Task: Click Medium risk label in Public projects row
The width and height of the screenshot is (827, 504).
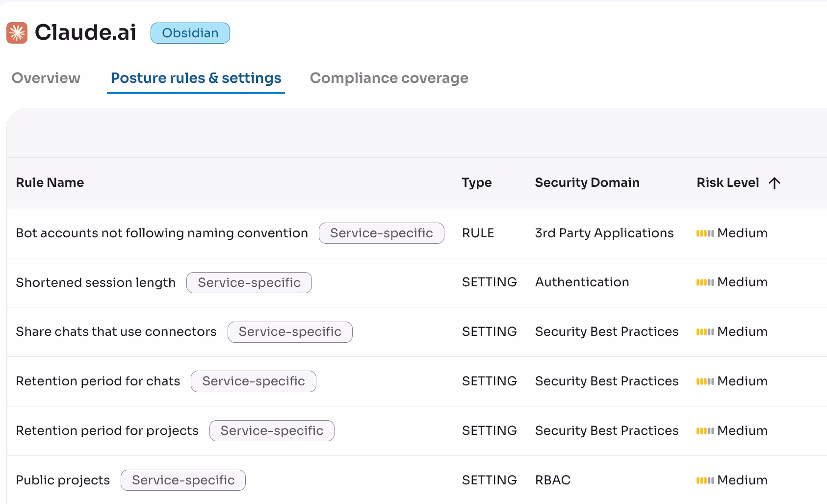Action: point(742,480)
